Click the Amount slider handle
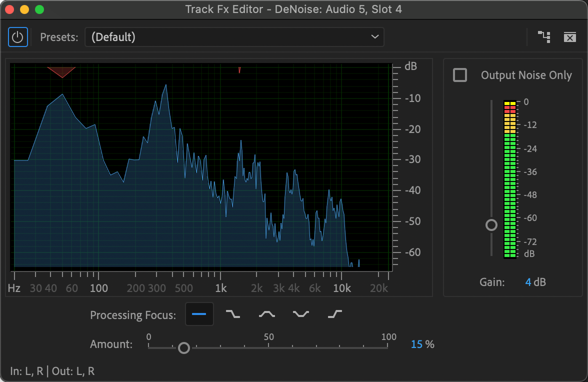The image size is (588, 382). coord(184,348)
